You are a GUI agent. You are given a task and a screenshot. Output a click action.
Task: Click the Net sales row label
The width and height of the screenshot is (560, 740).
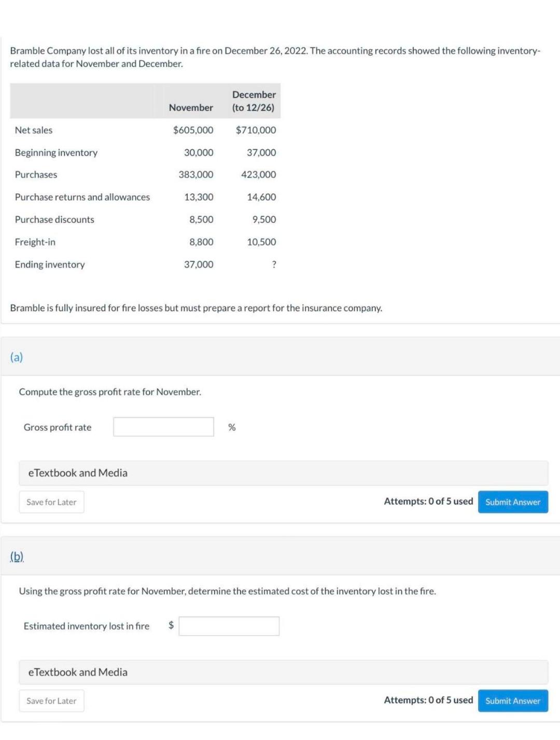coord(34,130)
